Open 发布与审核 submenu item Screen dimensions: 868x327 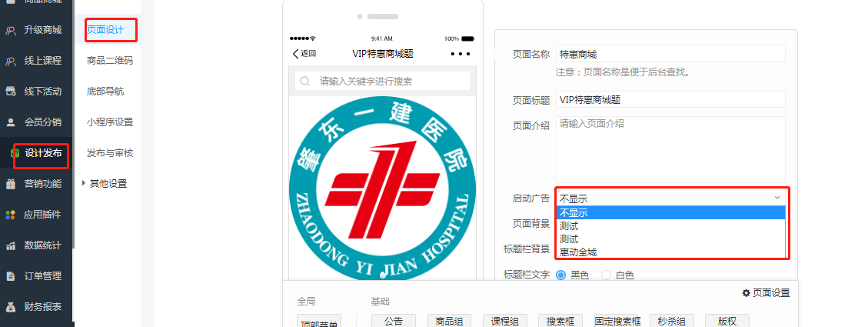(110, 153)
